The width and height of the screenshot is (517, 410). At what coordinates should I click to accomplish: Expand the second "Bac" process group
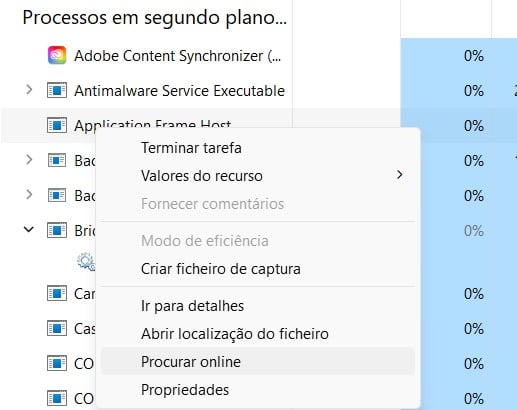pos(29,194)
